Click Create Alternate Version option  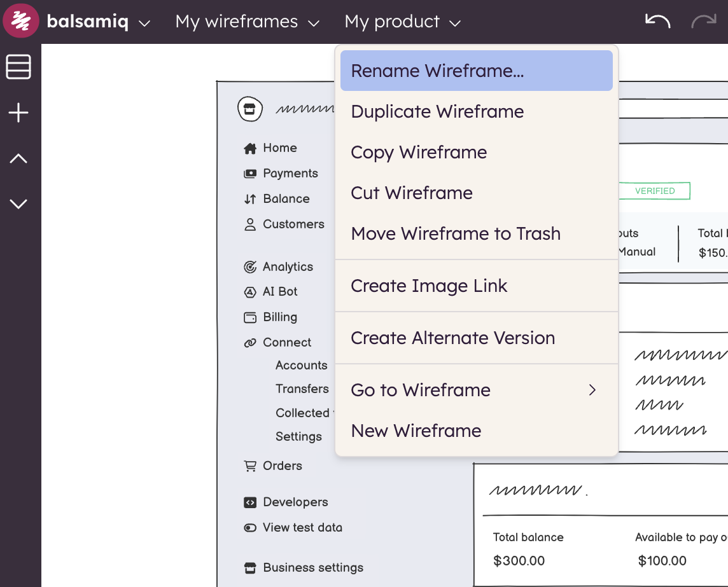(452, 338)
